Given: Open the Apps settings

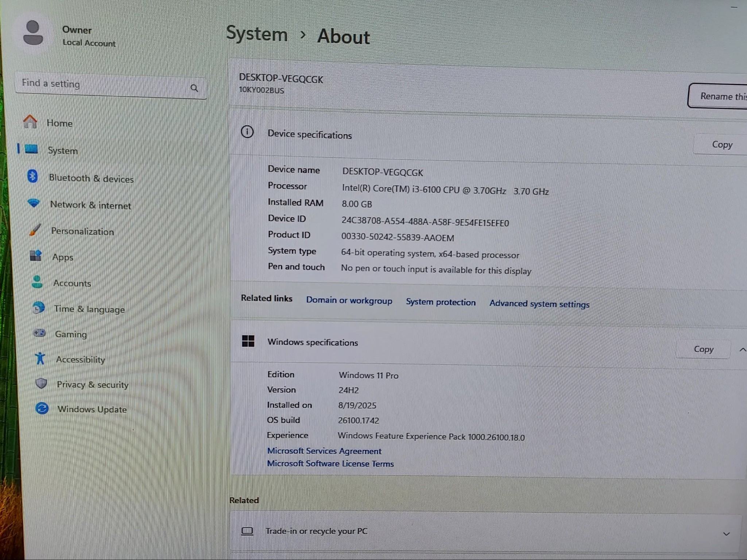Looking at the screenshot, I should tap(63, 257).
